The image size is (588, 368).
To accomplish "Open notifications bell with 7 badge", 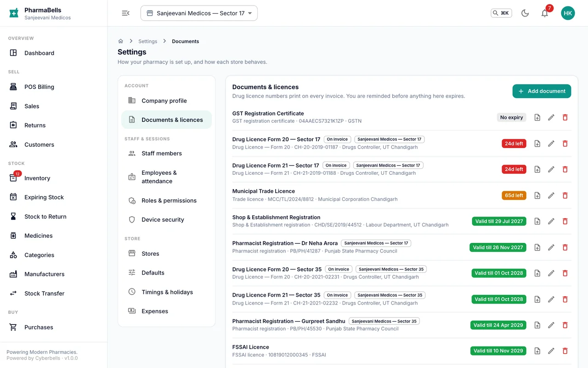I will (x=545, y=13).
